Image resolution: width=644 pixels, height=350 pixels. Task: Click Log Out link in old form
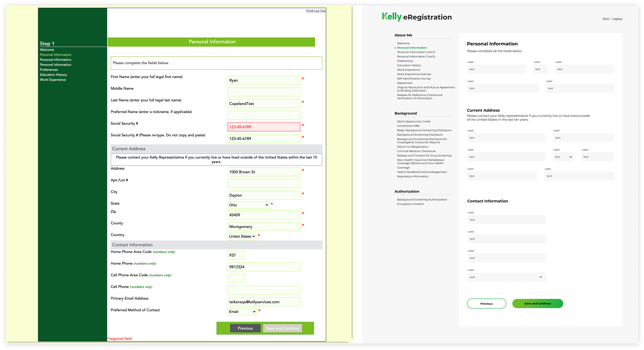[x=320, y=11]
